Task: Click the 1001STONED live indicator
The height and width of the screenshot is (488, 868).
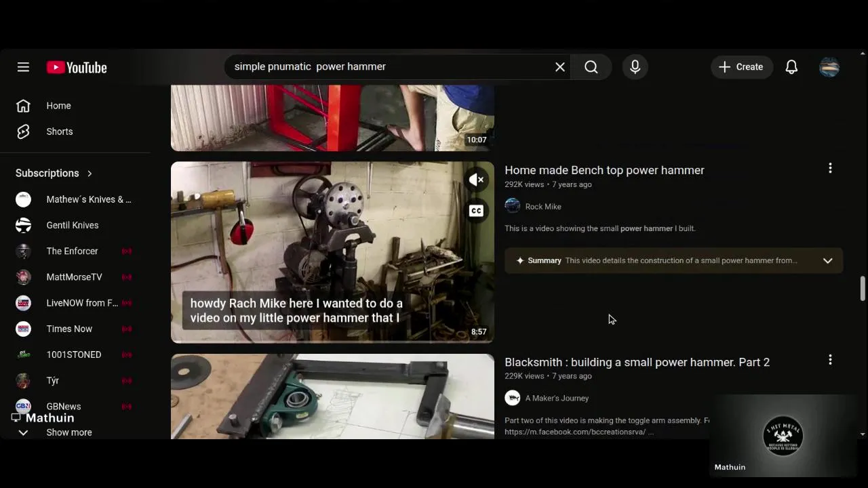Action: [x=126, y=354]
